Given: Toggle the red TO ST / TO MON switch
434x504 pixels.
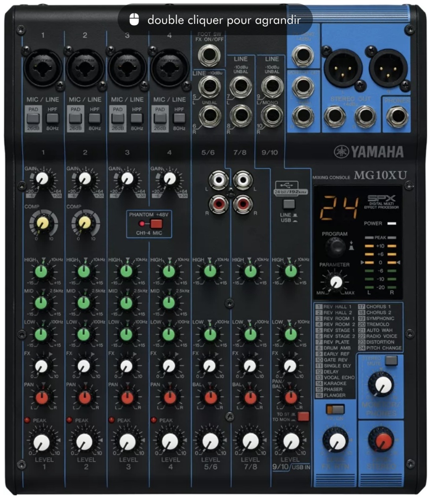Looking at the screenshot, I should (303, 417).
